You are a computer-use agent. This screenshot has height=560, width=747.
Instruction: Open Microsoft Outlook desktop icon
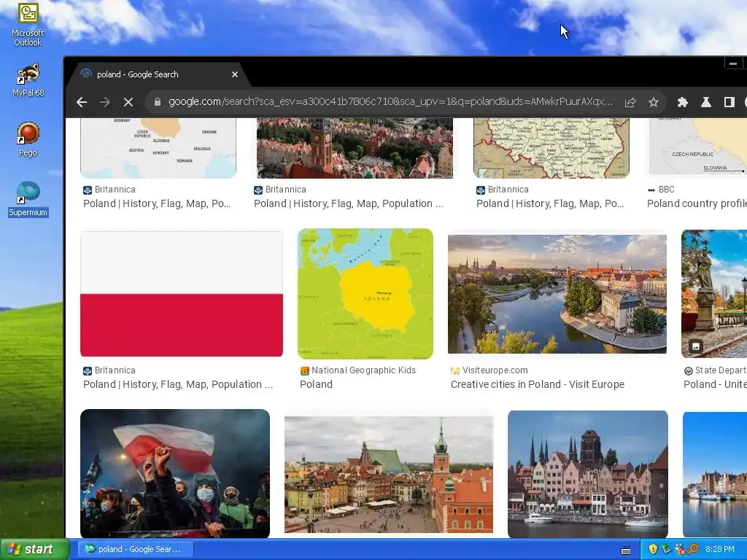click(x=28, y=25)
